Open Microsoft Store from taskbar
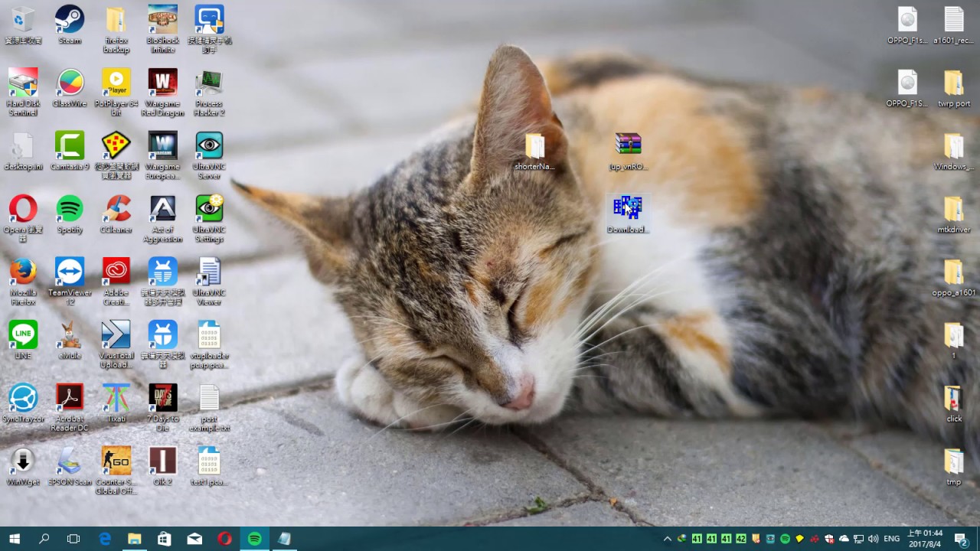980x551 pixels. tap(165, 539)
